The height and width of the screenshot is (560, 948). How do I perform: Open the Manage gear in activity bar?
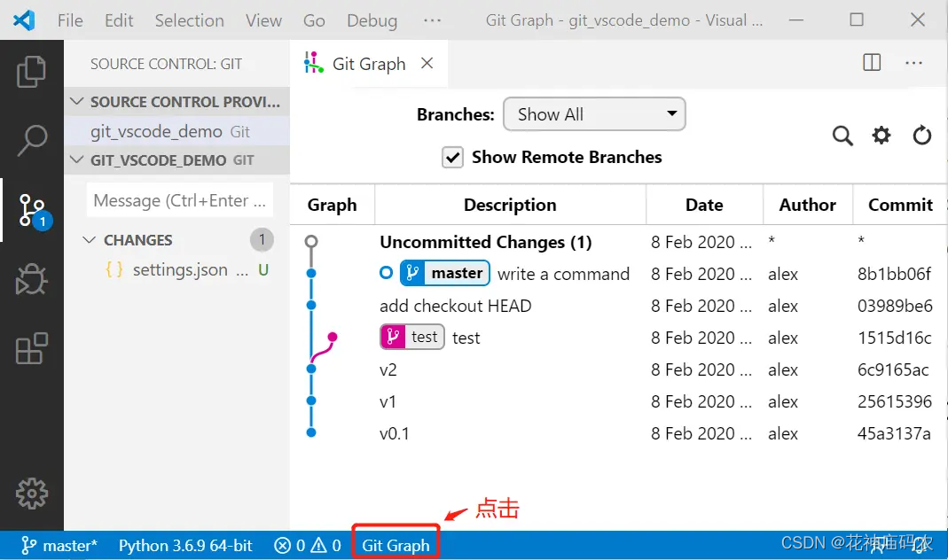31,494
